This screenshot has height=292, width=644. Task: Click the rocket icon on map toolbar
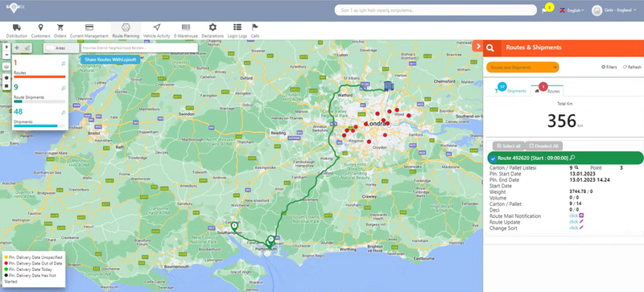[27, 47]
